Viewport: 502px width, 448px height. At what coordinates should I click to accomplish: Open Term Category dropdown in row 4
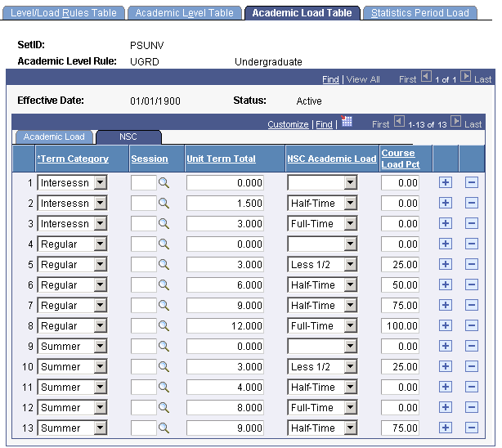click(101, 244)
